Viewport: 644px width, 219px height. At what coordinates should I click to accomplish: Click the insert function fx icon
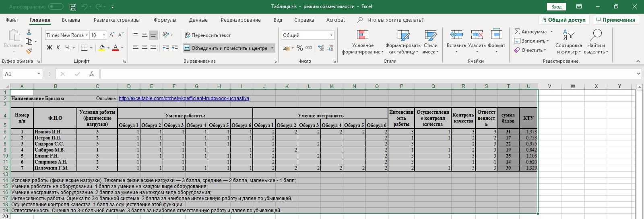[92, 74]
